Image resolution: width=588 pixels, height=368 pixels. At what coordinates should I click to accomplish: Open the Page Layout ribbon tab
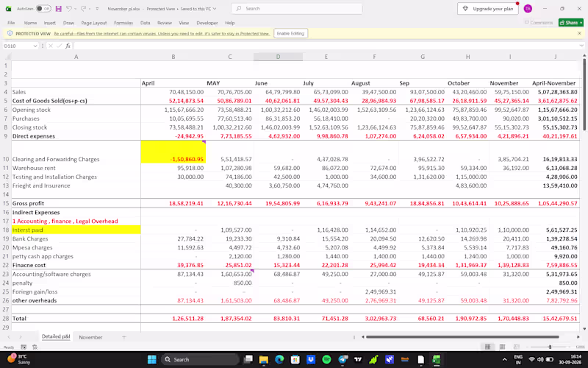pyautogui.click(x=94, y=23)
